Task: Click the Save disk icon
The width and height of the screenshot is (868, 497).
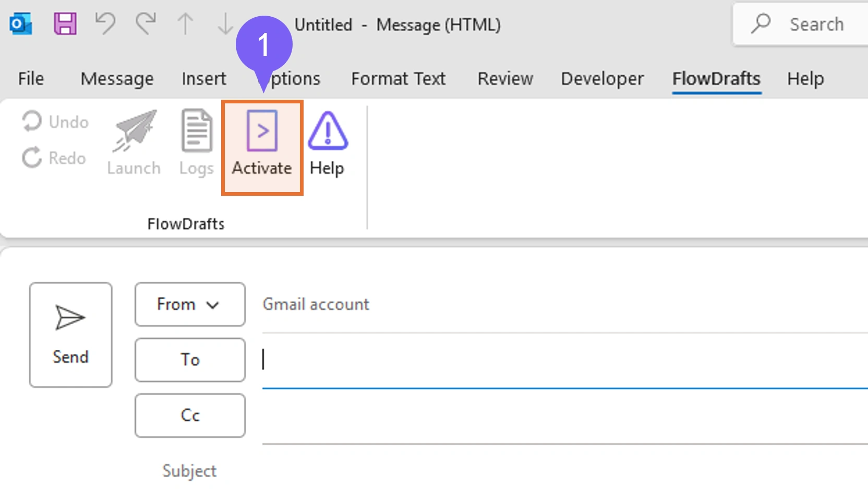Action: (65, 24)
